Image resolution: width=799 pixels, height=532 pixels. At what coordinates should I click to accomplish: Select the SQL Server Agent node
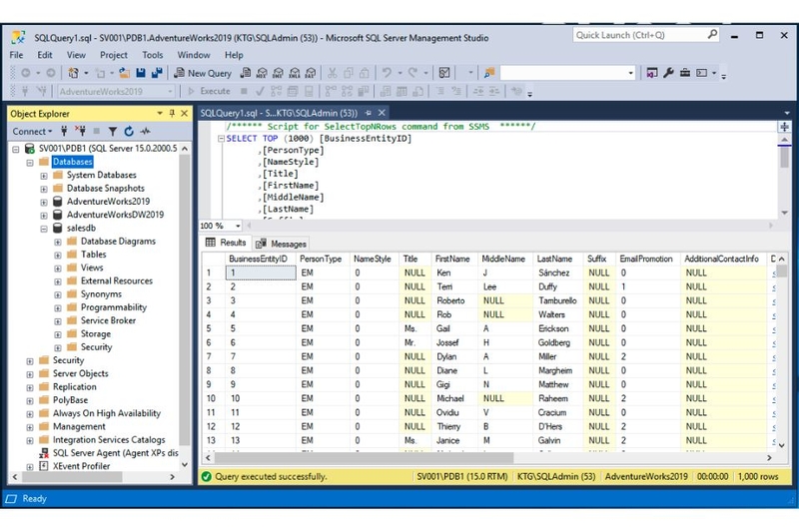(115, 453)
